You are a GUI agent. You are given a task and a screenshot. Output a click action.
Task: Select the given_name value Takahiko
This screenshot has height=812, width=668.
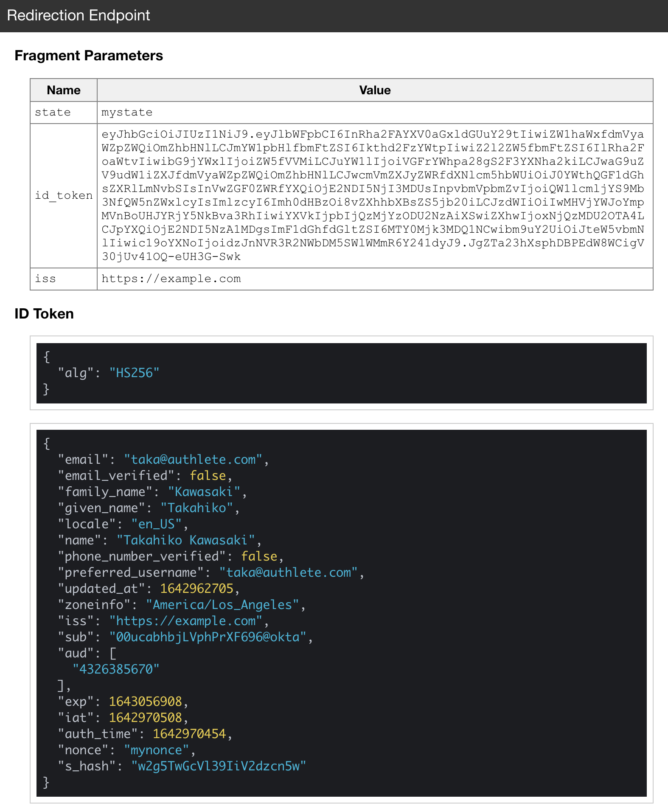[x=197, y=508]
